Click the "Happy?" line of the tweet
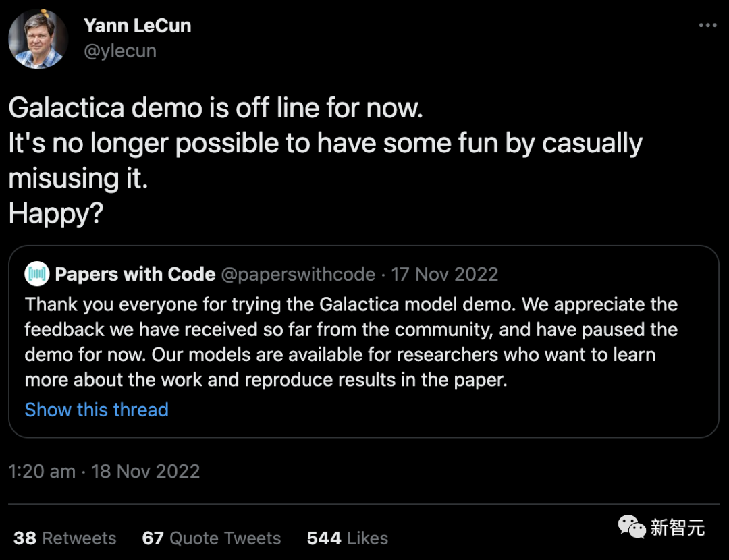The height and width of the screenshot is (560, 729). point(55,213)
